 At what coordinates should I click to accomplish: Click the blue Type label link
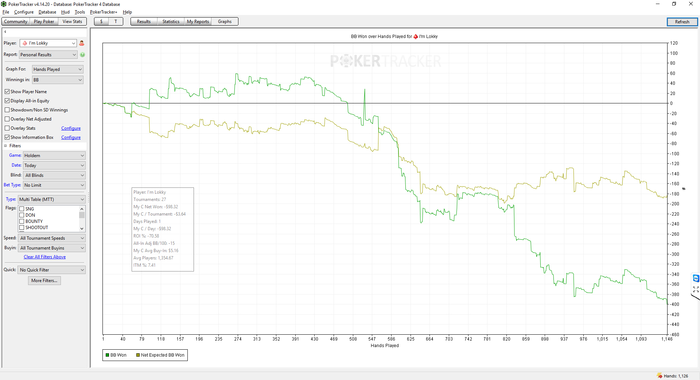click(11, 199)
